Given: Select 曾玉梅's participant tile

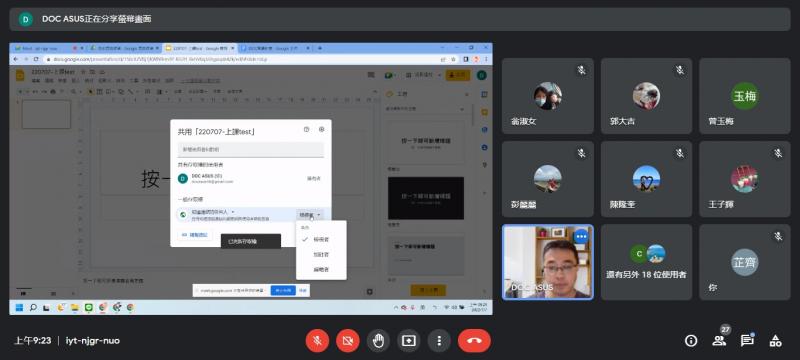Looking at the screenshot, I should [x=744, y=96].
